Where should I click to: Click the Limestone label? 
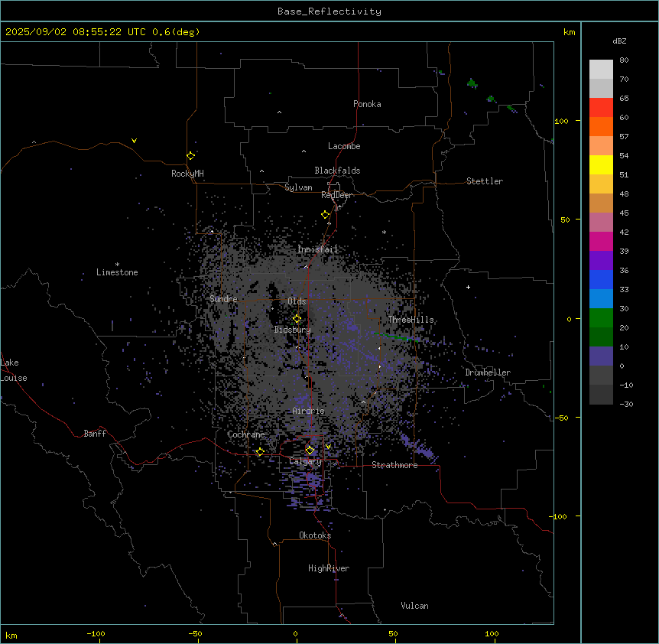click(x=117, y=272)
